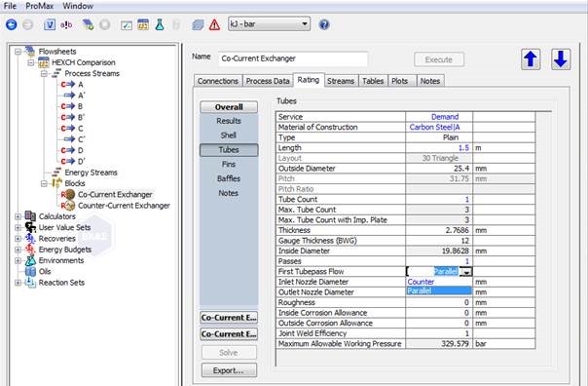588x386 pixels.
Task: Click the Carbon Steel|A material cell
Action: click(x=439, y=128)
